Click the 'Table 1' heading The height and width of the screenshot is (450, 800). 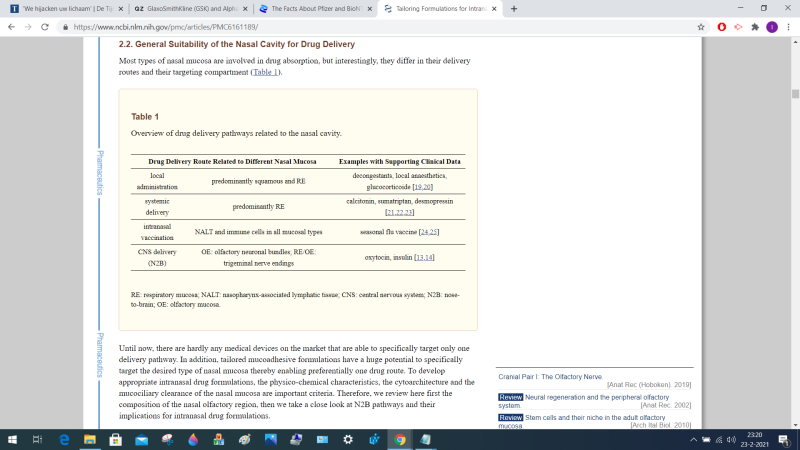tap(145, 117)
